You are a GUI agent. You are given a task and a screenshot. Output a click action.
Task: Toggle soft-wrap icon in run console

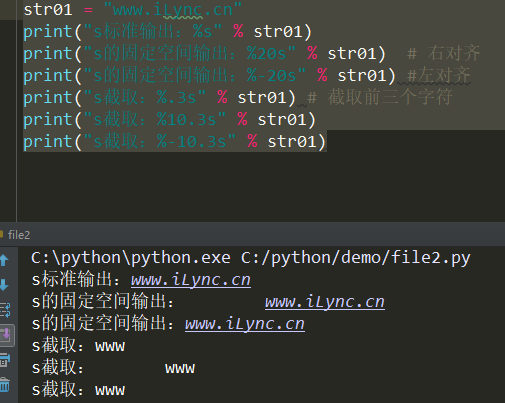[x=5, y=310]
